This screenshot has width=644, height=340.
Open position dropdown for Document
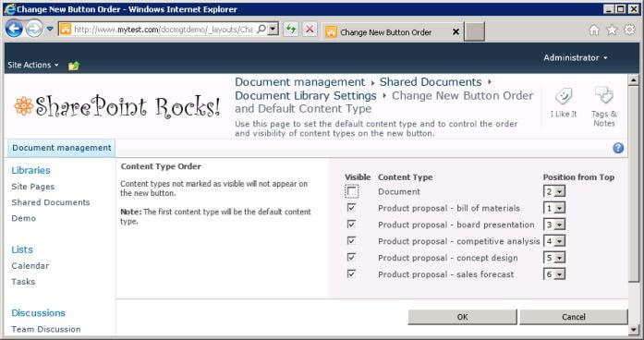[554, 191]
